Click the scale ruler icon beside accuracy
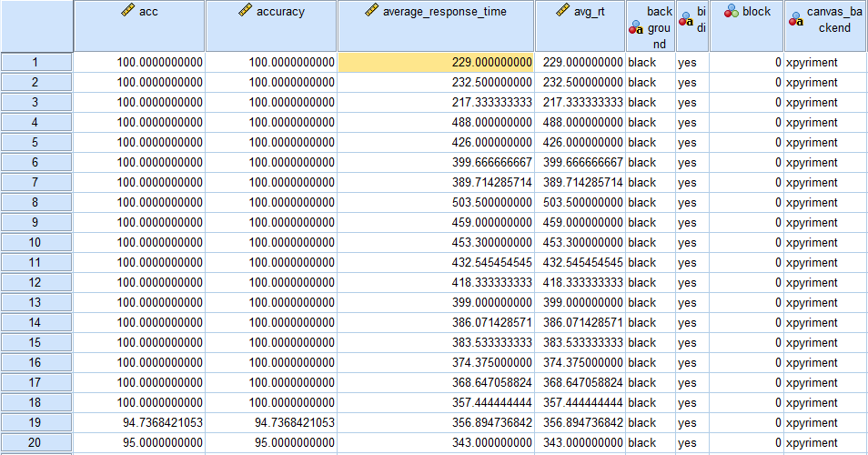This screenshot has width=868, height=455. tap(246, 11)
